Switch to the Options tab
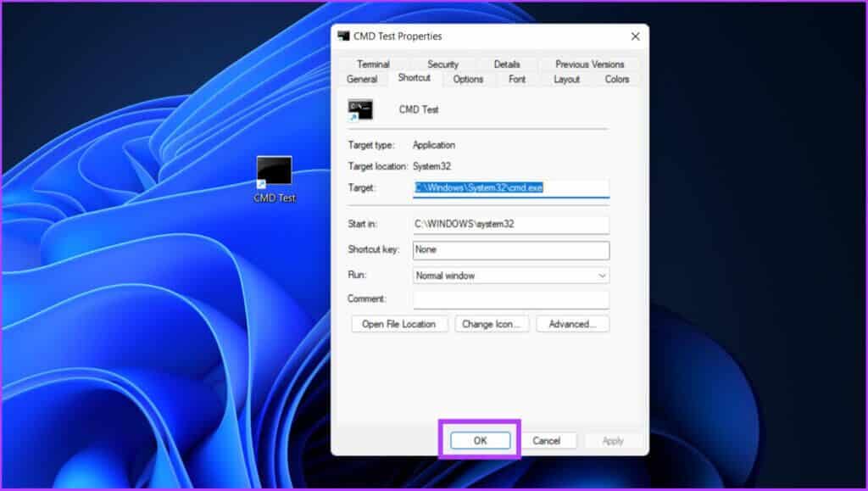868x491 pixels. 468,79
